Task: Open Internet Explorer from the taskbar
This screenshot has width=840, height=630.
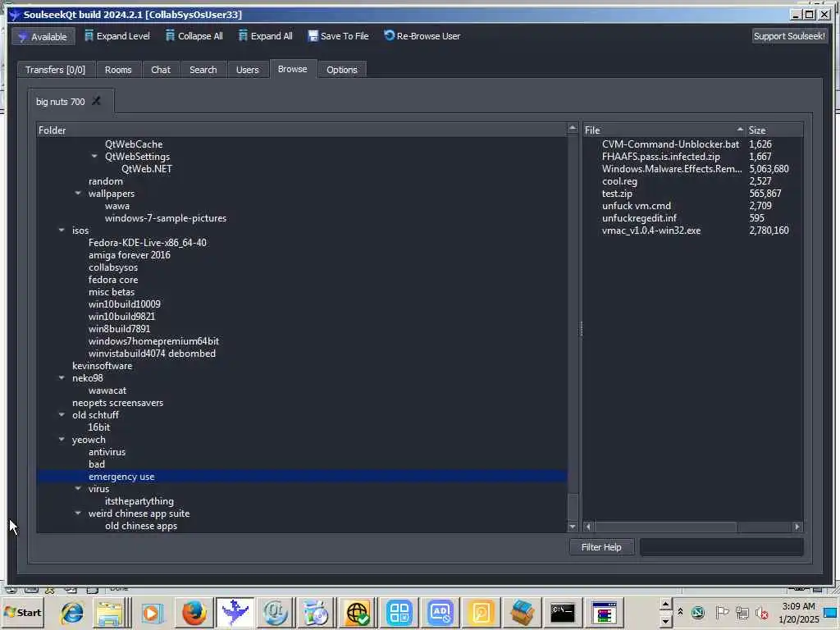Action: [x=72, y=613]
